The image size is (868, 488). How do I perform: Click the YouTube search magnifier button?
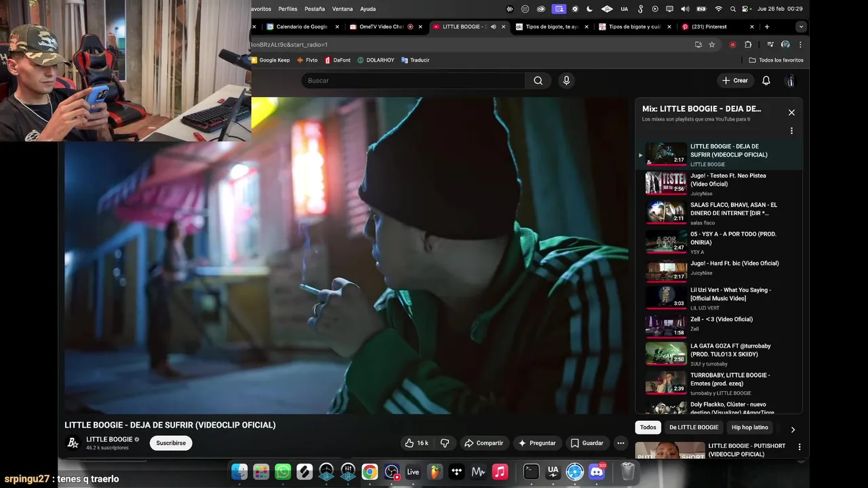click(x=538, y=81)
